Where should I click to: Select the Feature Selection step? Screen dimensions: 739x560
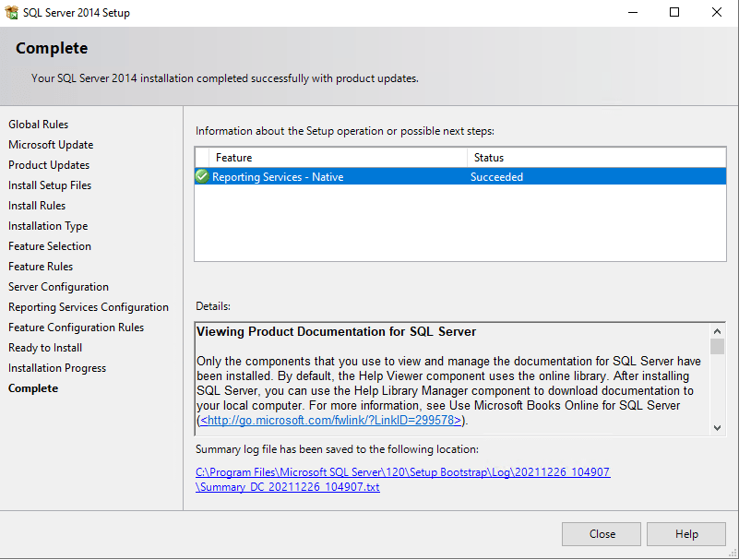click(x=50, y=246)
